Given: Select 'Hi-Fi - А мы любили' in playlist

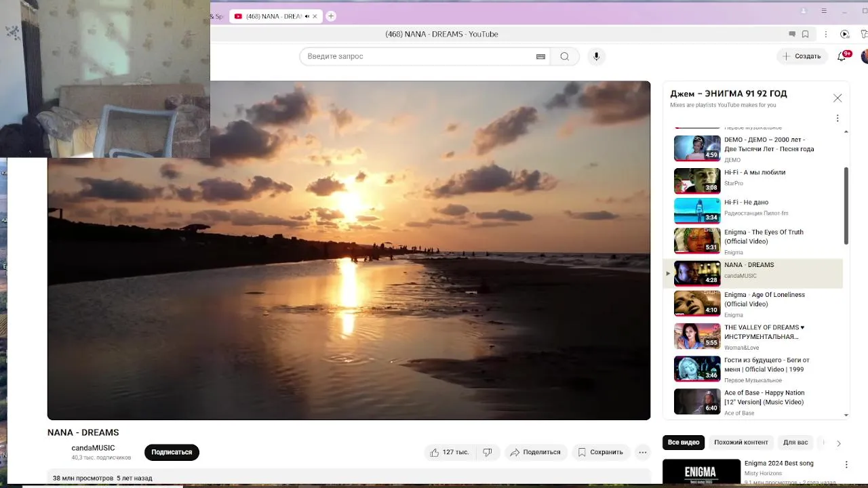Looking at the screenshot, I should click(753, 180).
